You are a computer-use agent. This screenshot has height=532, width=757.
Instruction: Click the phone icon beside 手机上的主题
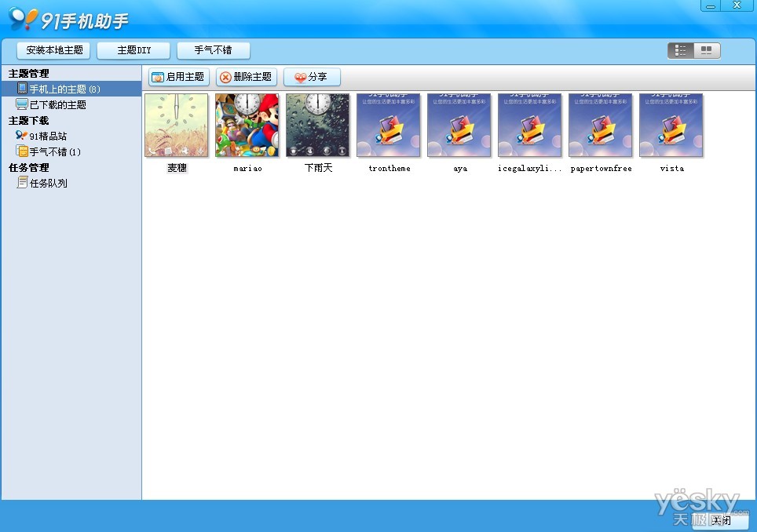pyautogui.click(x=22, y=88)
